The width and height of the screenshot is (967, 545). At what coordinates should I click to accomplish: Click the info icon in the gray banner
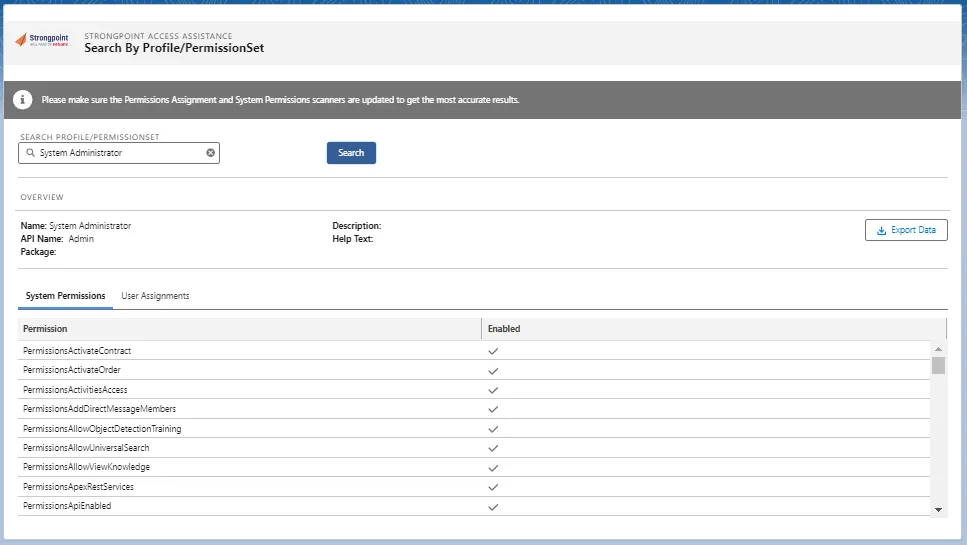pyautogui.click(x=23, y=99)
